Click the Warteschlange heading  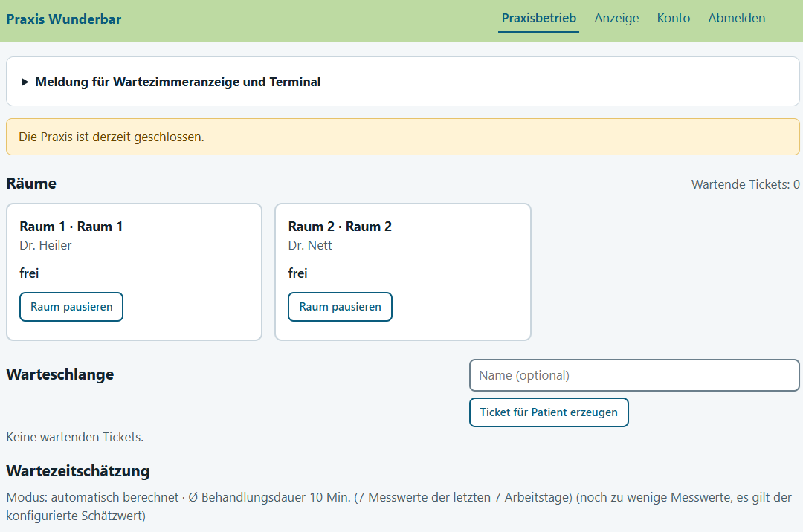pos(60,374)
